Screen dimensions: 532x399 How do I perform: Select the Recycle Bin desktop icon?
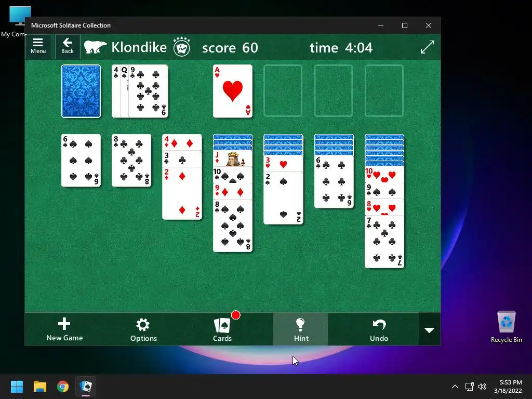[506, 327]
